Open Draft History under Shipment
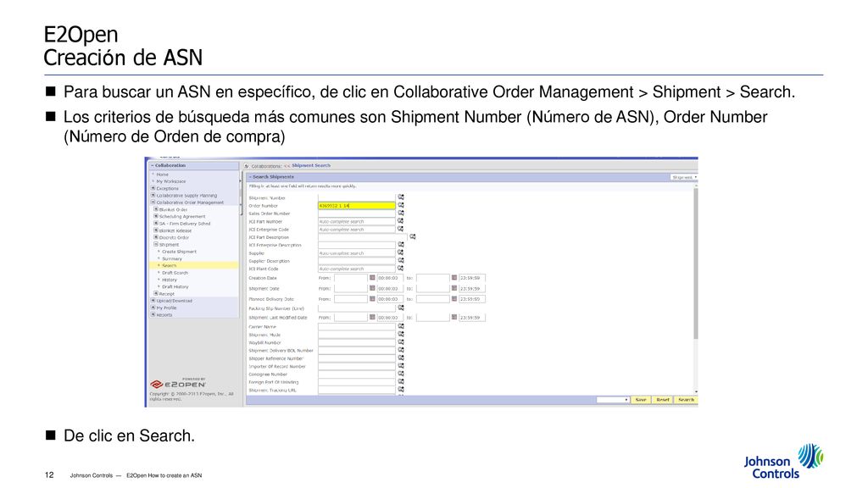The image size is (868, 488). pyautogui.click(x=175, y=286)
